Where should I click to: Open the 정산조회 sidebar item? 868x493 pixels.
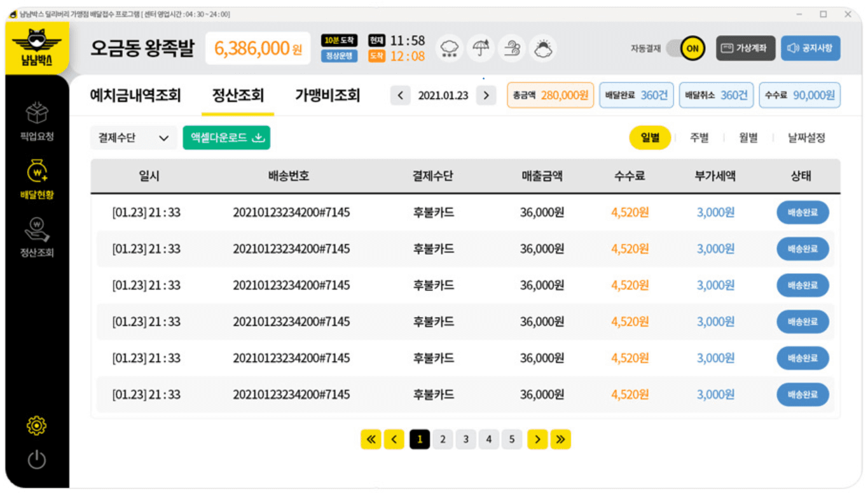[37, 238]
